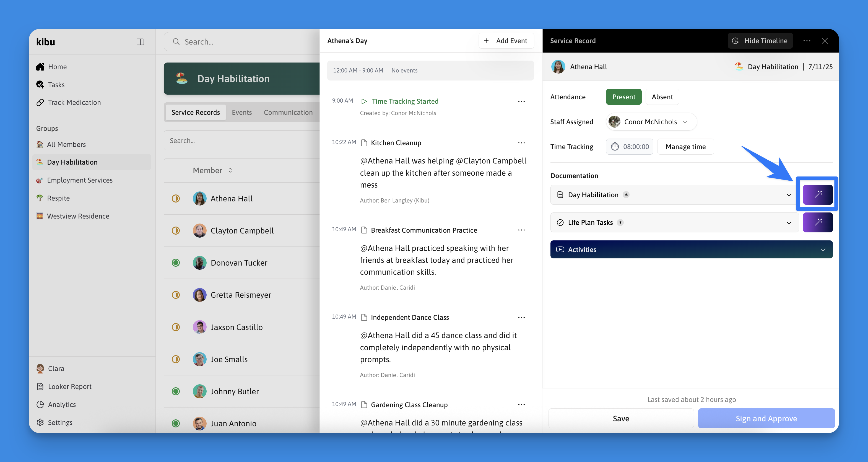Expand the Day Habilitation documentation section

[x=789, y=195]
